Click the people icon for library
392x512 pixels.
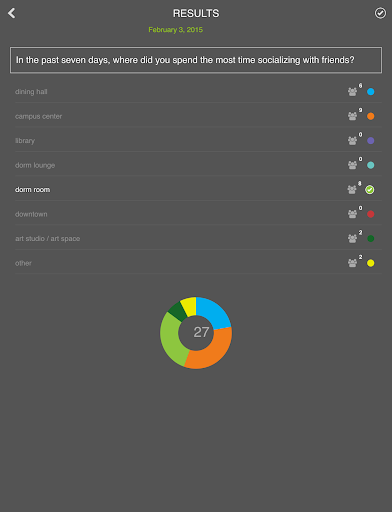point(352,141)
